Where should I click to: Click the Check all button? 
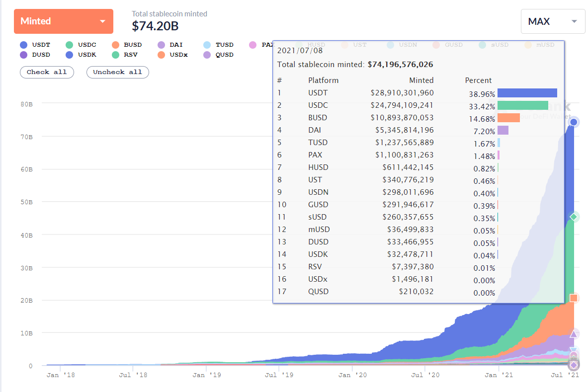pyautogui.click(x=47, y=72)
